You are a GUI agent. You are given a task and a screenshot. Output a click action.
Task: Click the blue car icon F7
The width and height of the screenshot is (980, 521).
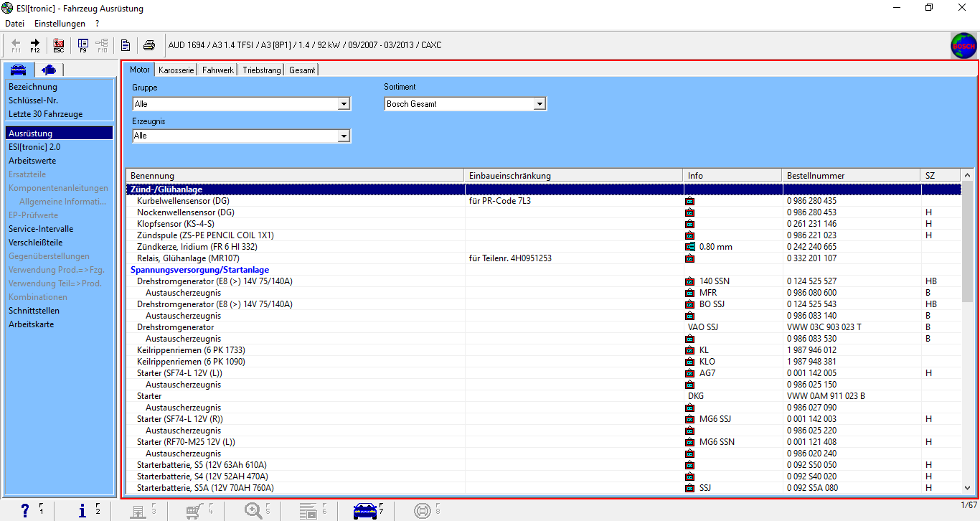tap(365, 510)
